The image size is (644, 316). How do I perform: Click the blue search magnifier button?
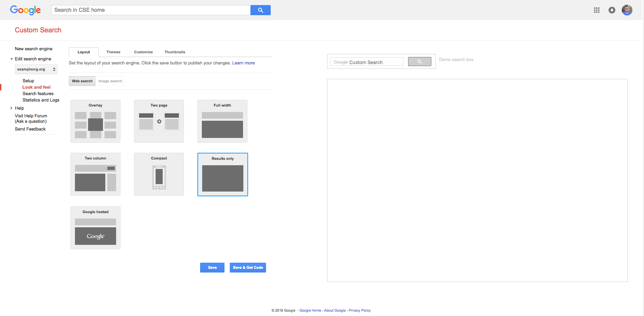tap(260, 10)
